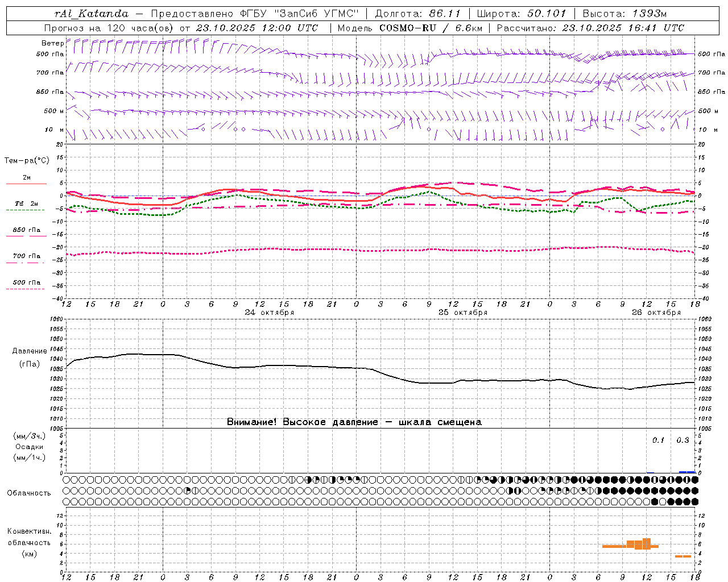The height and width of the screenshot is (582, 728).
Task: Click the Облачность row label
Action: pos(29,493)
